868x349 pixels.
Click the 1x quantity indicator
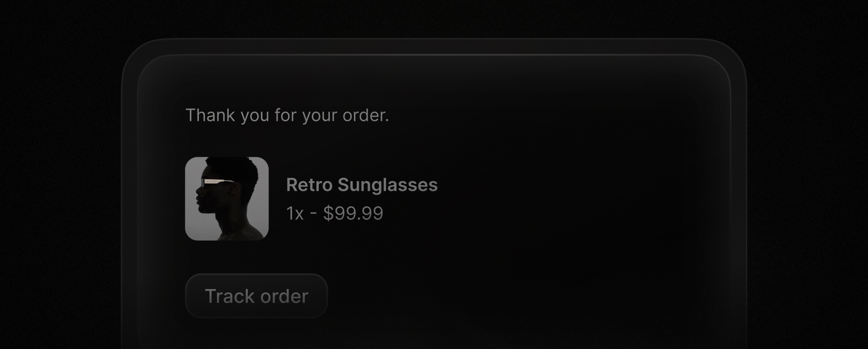[295, 213]
